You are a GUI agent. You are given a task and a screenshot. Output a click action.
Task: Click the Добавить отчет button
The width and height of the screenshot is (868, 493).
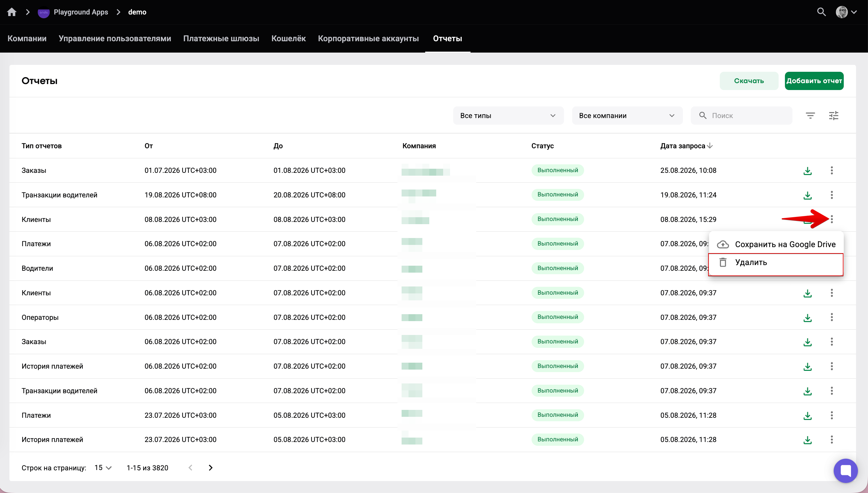click(x=814, y=81)
